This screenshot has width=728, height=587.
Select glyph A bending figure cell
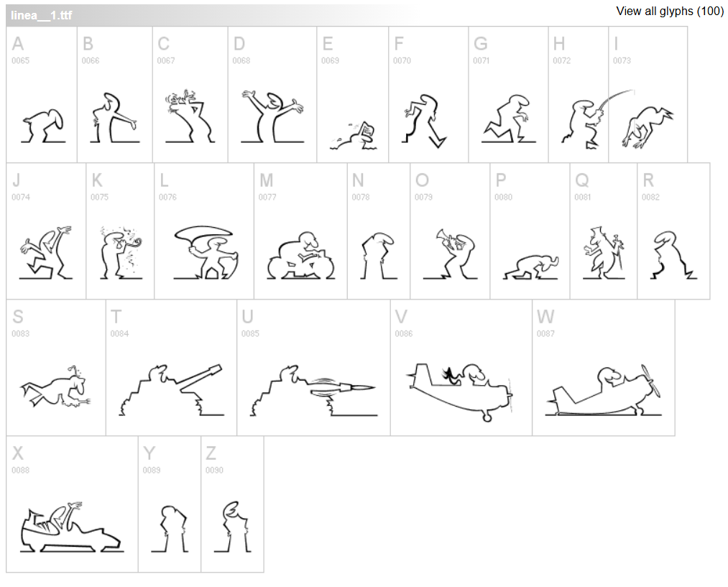click(42, 95)
